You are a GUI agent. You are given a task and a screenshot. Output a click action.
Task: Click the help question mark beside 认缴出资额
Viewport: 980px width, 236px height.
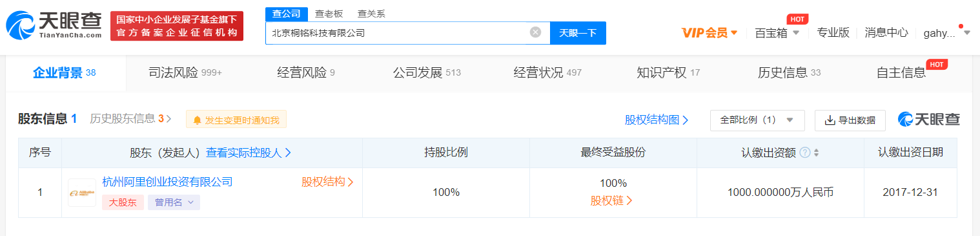(804, 153)
